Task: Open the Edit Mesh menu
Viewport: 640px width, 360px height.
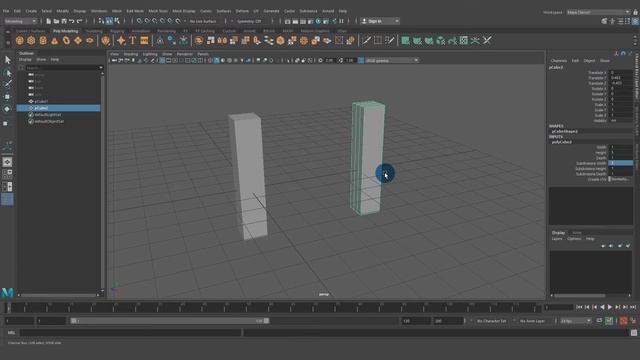Action: [x=135, y=11]
